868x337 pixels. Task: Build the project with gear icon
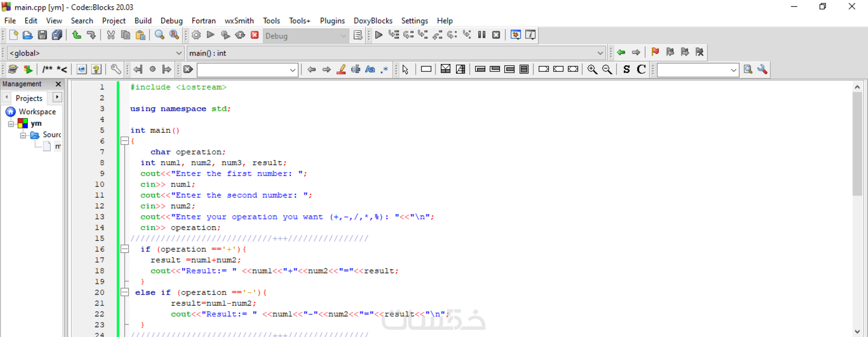[x=196, y=35]
